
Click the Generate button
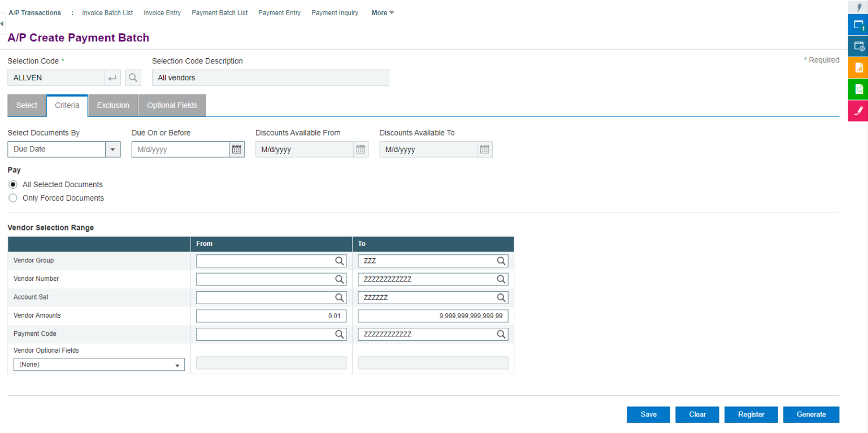(811, 414)
